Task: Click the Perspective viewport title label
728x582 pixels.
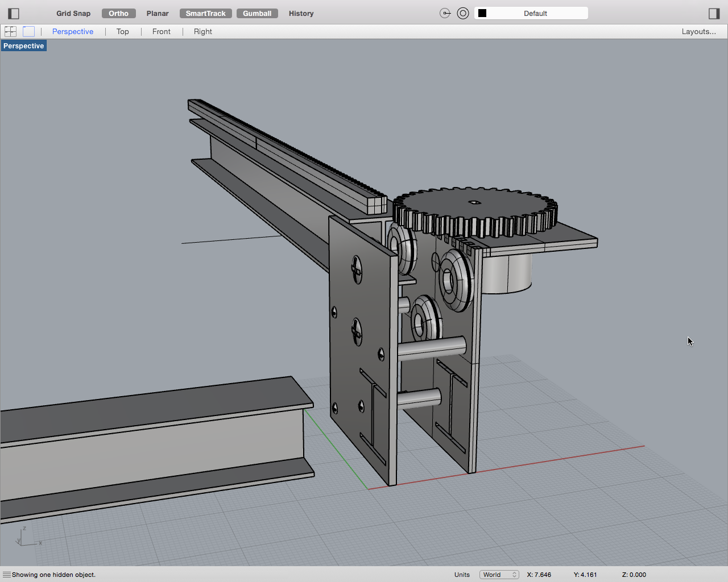Action: [x=24, y=46]
